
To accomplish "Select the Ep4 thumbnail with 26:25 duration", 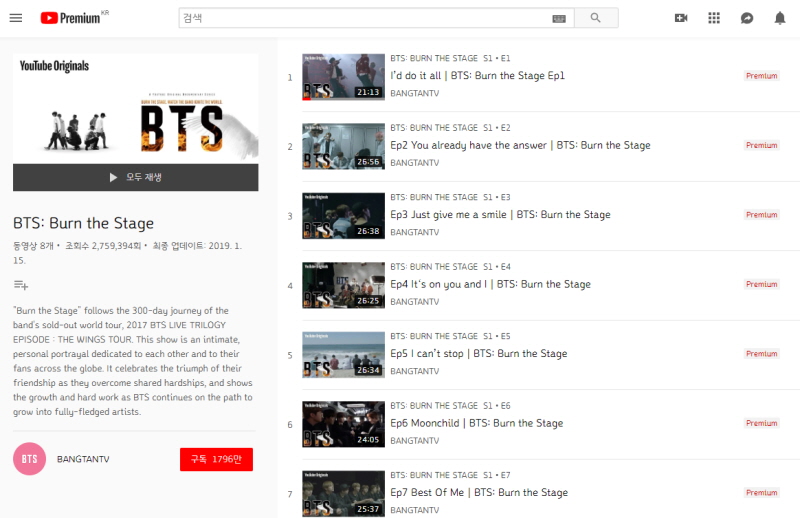I will tap(343, 285).
